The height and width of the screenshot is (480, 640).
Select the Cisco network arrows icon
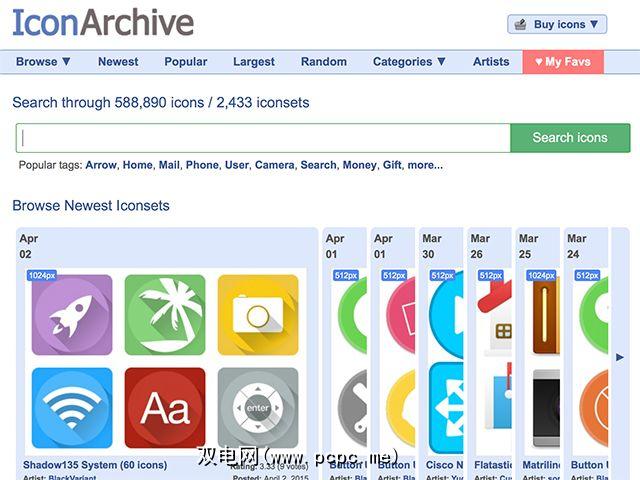coord(446,408)
